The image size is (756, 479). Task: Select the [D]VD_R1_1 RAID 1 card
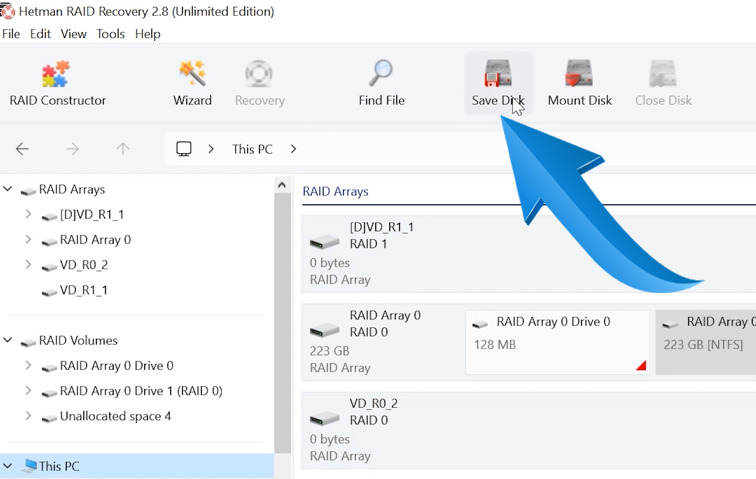tap(528, 254)
